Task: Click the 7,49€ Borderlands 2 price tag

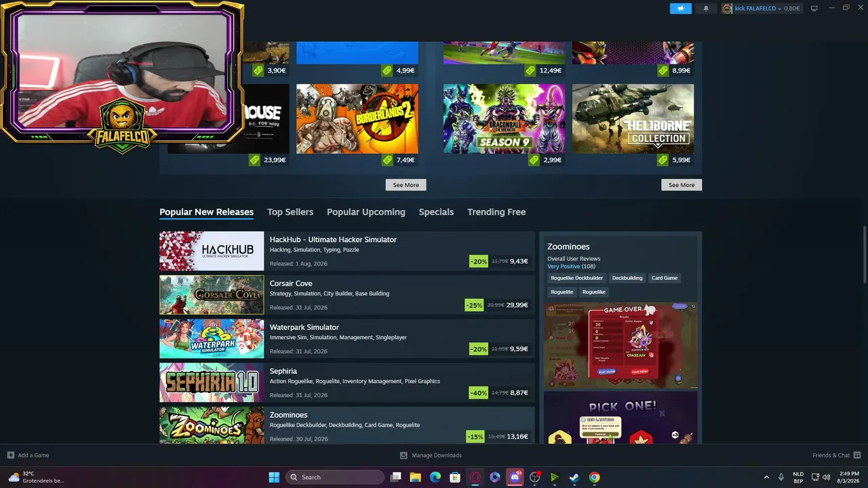Action: (x=398, y=160)
